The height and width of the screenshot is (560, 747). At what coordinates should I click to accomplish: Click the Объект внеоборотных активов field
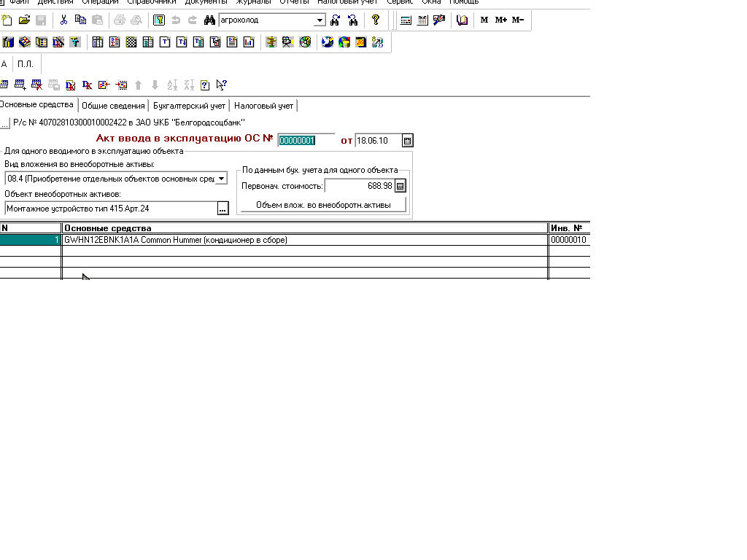click(111, 209)
